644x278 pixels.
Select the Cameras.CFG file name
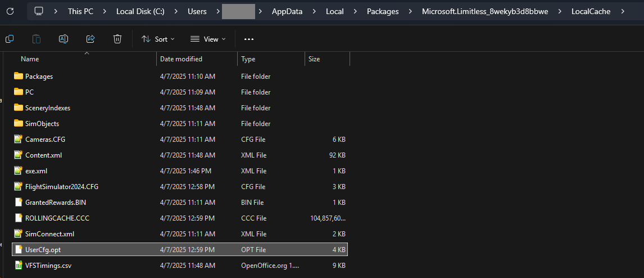(x=45, y=140)
